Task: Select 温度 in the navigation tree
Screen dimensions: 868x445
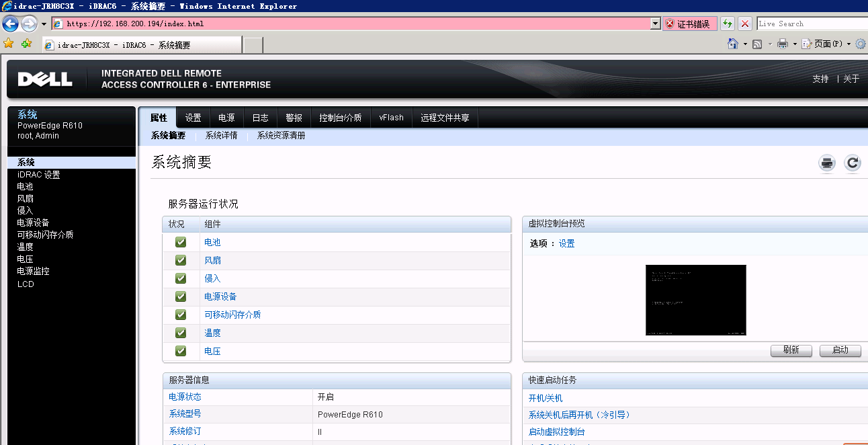Action: pyautogui.click(x=26, y=247)
